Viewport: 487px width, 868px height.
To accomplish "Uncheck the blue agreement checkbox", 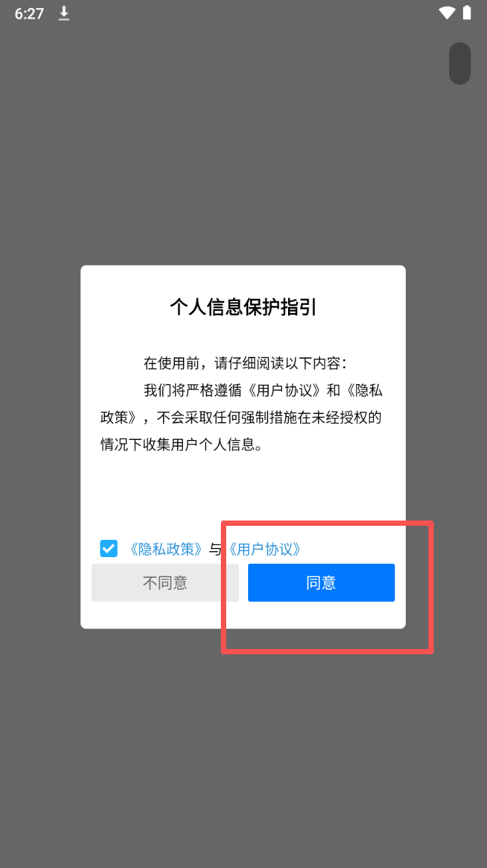I will (x=108, y=548).
